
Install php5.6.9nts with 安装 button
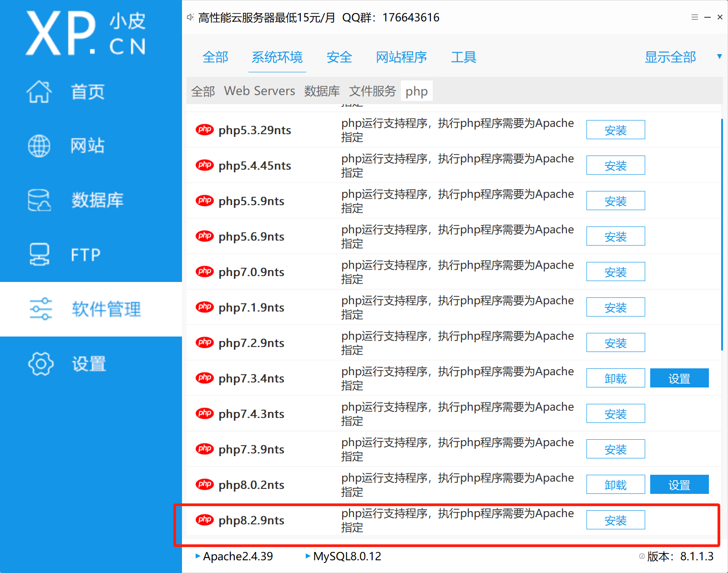click(x=616, y=236)
